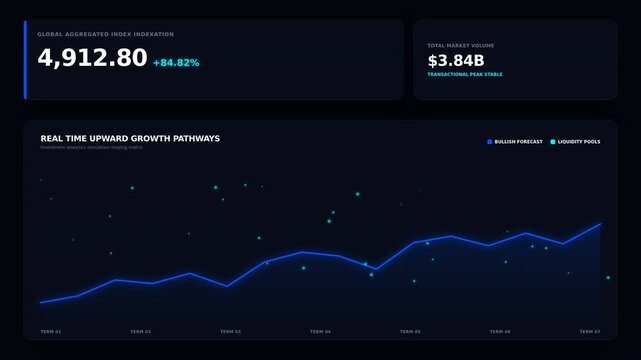Click the blue Bullish Forecast legend swatch
Screen dimensions: 641x360
pos(489,142)
